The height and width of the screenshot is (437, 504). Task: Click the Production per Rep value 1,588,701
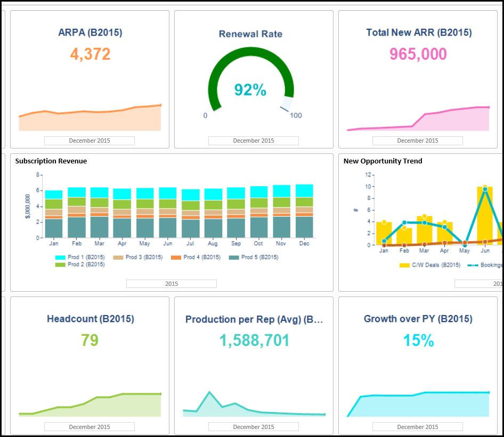(x=254, y=341)
